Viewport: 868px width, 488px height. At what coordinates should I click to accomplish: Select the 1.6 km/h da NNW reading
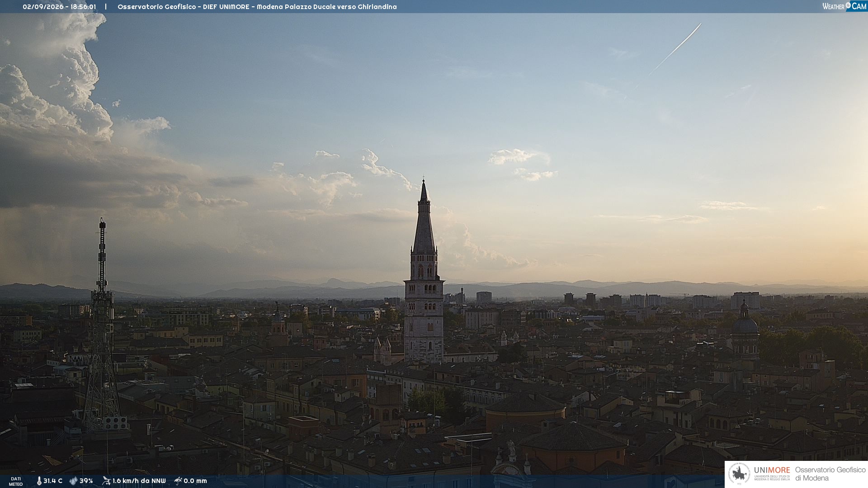139,481
